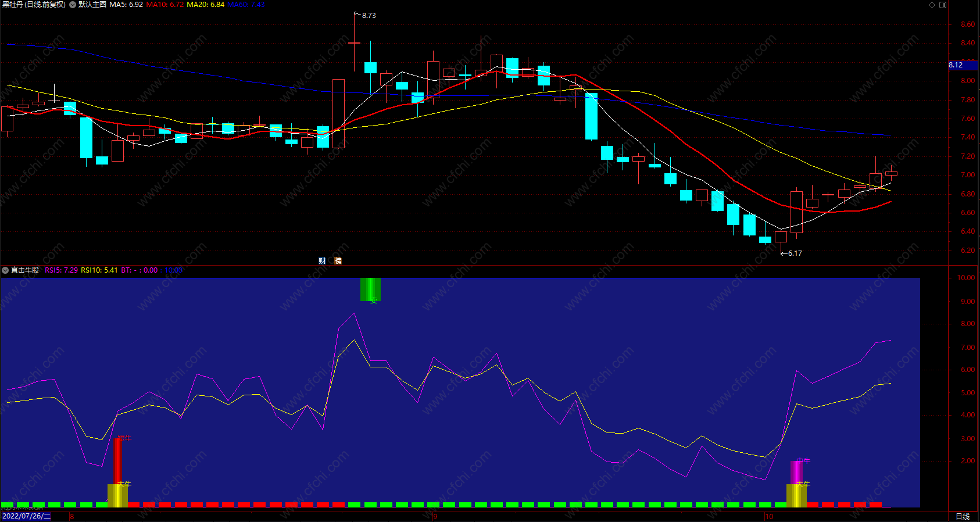Viewport: 980px width, 522px height.
Task: Click the 8.60 price axis label
Action: (968, 24)
